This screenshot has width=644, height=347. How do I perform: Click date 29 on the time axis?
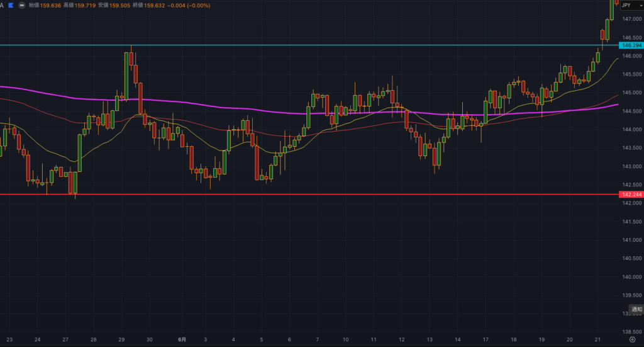coord(121,339)
